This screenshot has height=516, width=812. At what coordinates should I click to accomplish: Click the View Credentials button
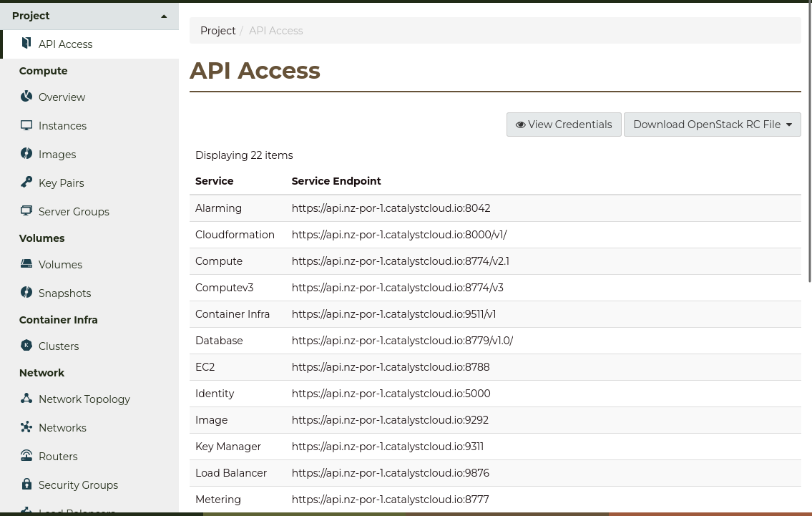pos(564,125)
